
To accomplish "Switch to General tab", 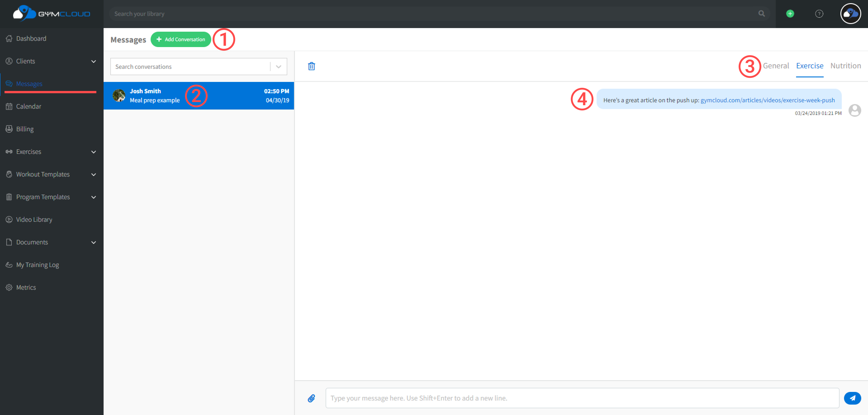I will pos(776,66).
